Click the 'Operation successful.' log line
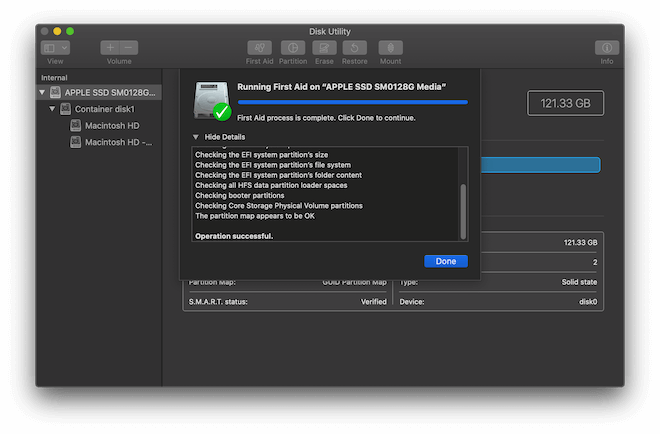This screenshot has width=660, height=434. 234,236
